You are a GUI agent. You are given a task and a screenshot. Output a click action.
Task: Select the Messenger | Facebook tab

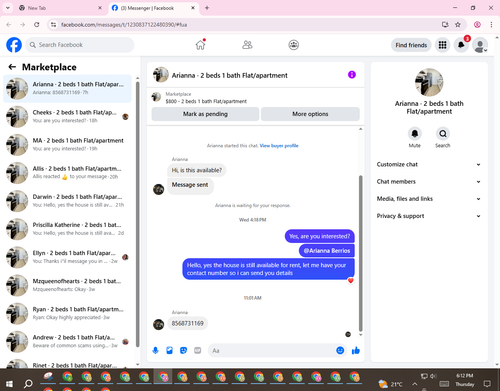click(153, 8)
